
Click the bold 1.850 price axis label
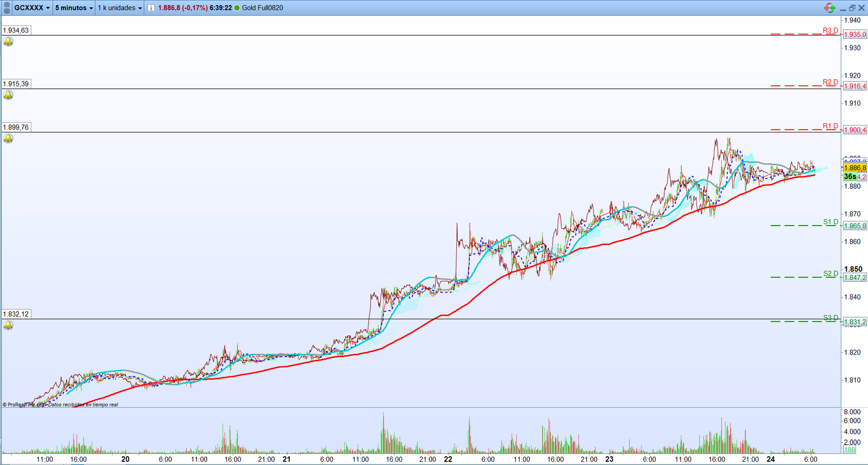[x=853, y=269]
